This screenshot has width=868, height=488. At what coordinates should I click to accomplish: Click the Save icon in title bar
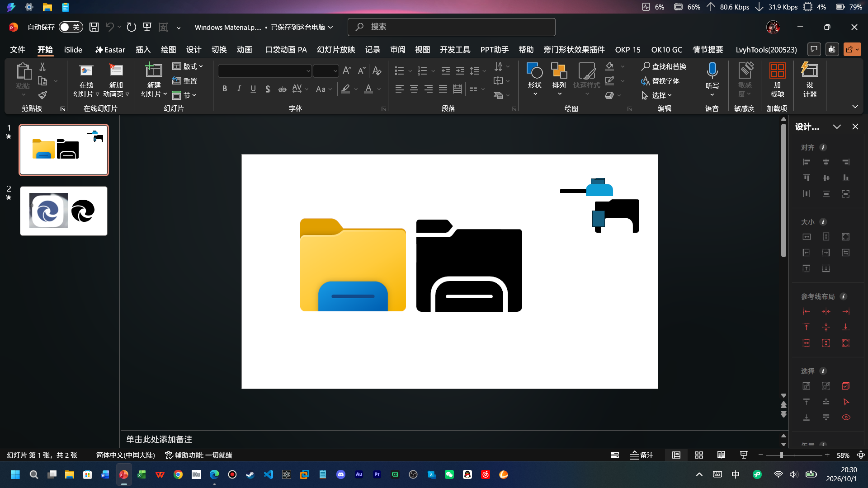click(x=94, y=27)
